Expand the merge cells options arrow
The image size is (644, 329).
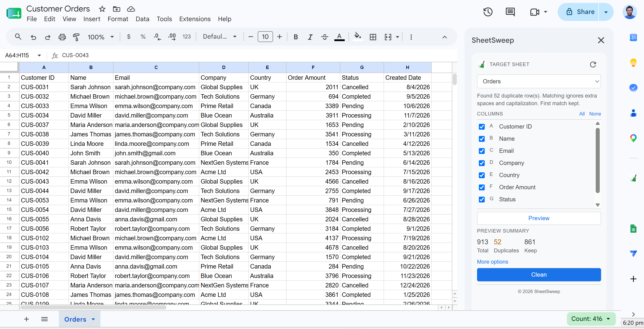coord(397,37)
